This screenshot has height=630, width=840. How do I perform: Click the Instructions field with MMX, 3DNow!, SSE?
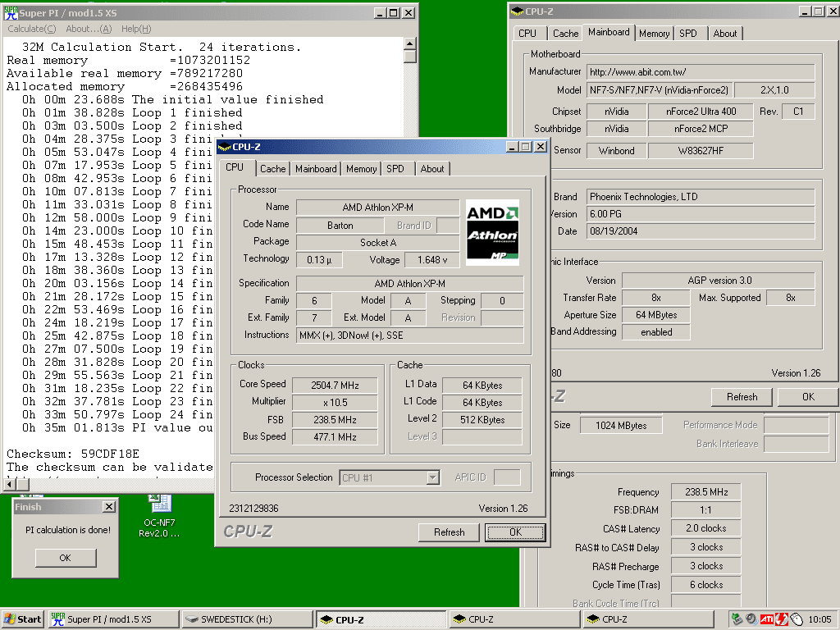click(x=410, y=336)
